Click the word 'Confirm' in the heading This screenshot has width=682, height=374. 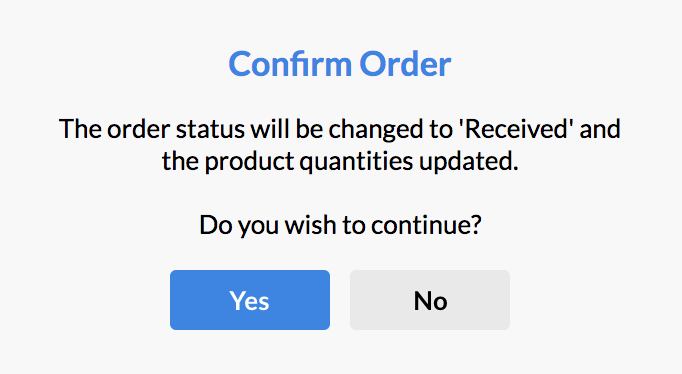[x=290, y=64]
